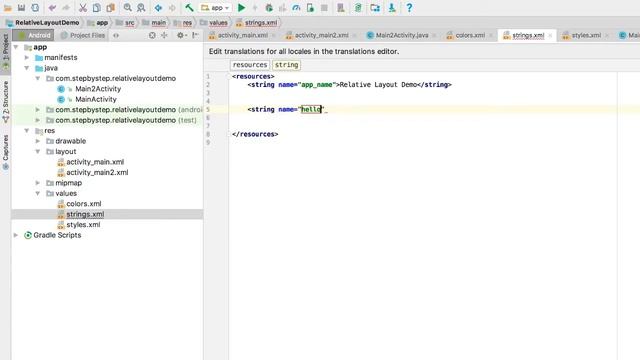640x360 pixels.
Task: Toggle the 1: Project side tool window
Action: click(5, 51)
